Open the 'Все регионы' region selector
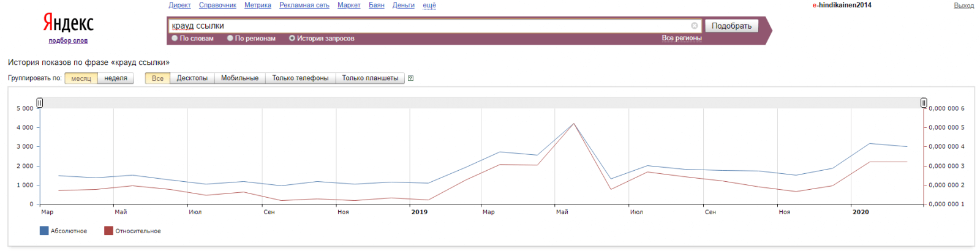 (x=681, y=38)
